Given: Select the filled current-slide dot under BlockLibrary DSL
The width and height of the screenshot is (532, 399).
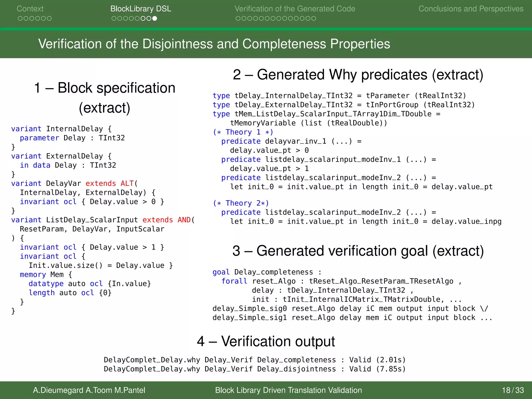Looking at the screenshot, I should coord(155,18).
